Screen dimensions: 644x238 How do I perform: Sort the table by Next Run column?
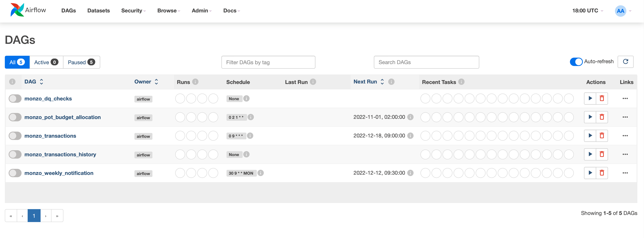pos(369,82)
